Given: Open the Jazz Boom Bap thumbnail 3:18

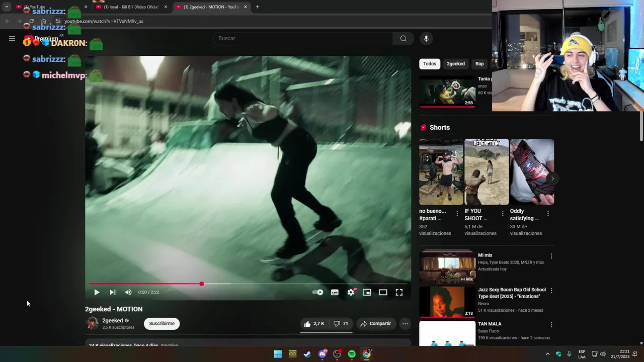Looking at the screenshot, I should click(447, 302).
